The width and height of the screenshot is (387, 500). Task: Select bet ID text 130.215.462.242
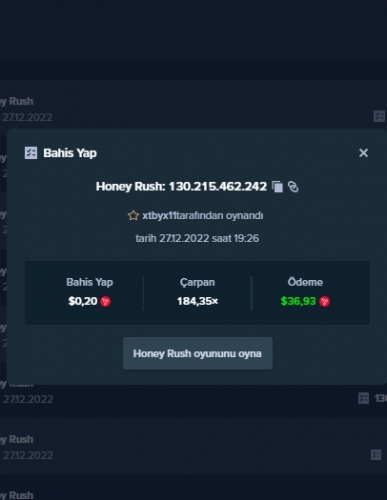pyautogui.click(x=218, y=186)
